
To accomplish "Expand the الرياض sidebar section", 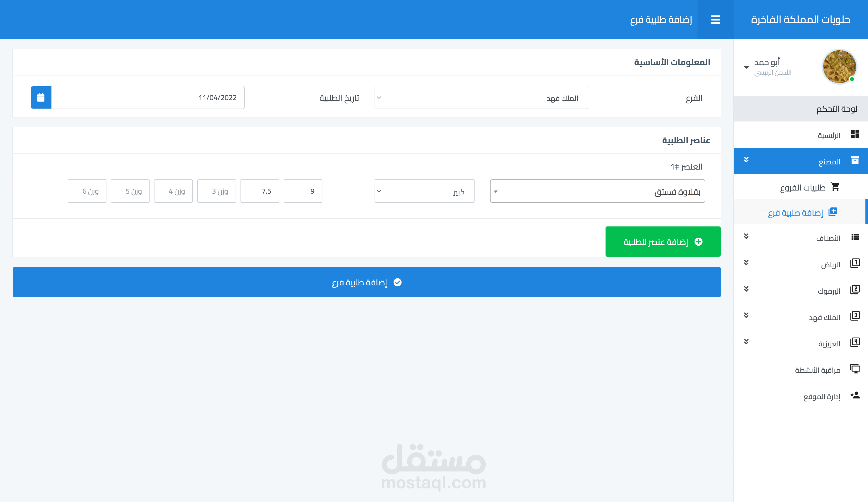I will pos(746,263).
